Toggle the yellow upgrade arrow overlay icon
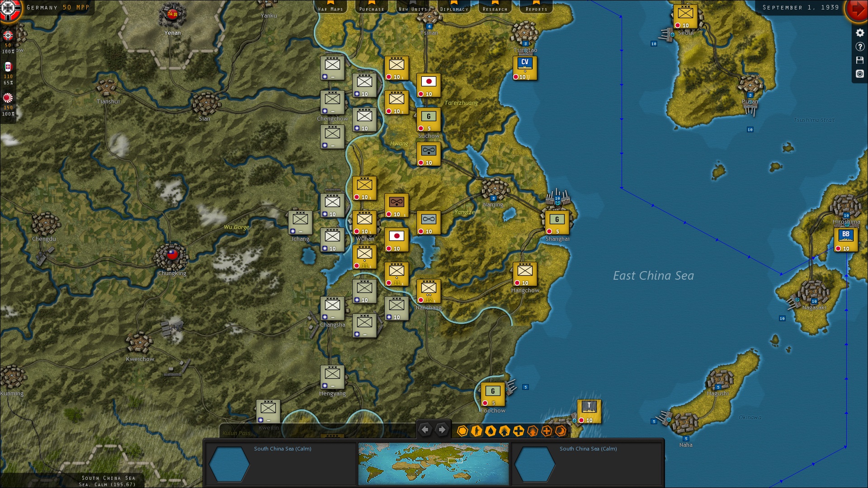 505,431
